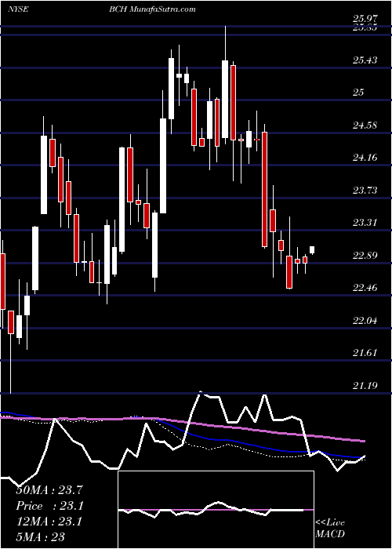
Task: Click the 21.61 price axis label
Action: point(365,353)
